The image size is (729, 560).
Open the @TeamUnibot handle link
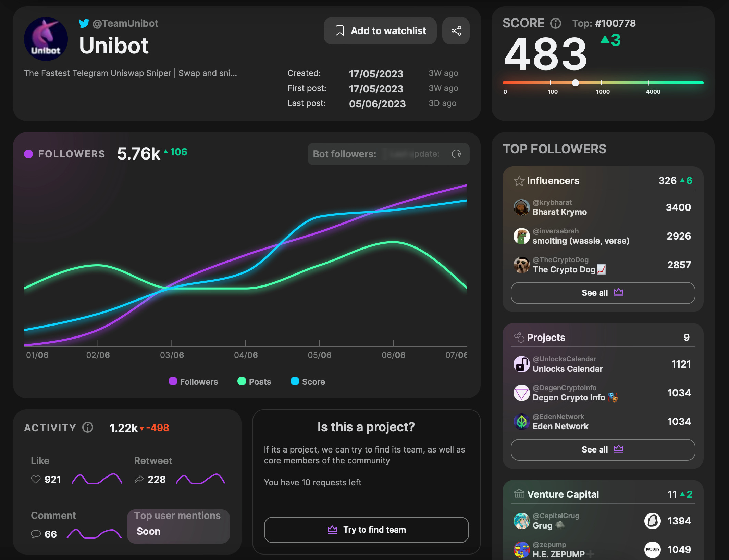pos(125,23)
